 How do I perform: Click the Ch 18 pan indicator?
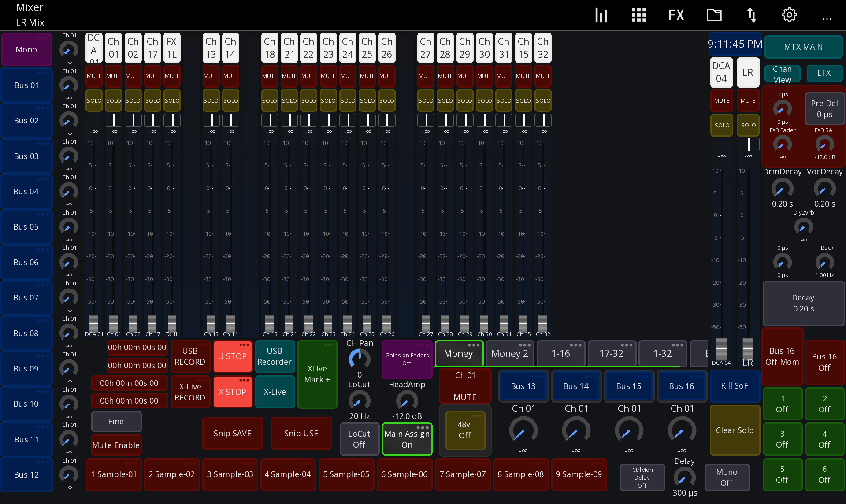click(x=270, y=120)
